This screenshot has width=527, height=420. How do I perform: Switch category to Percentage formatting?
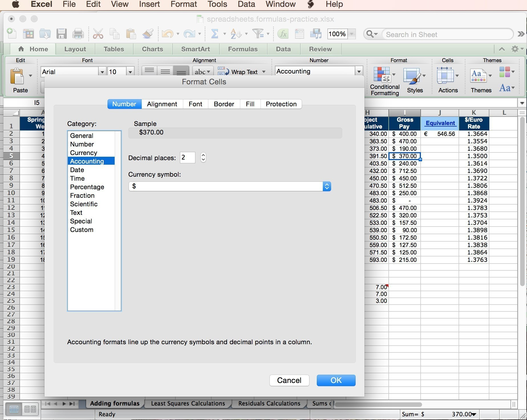pyautogui.click(x=87, y=187)
